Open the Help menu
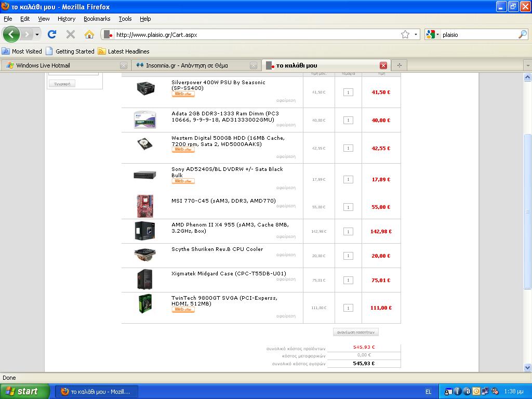This screenshot has width=532, height=399. [145, 19]
